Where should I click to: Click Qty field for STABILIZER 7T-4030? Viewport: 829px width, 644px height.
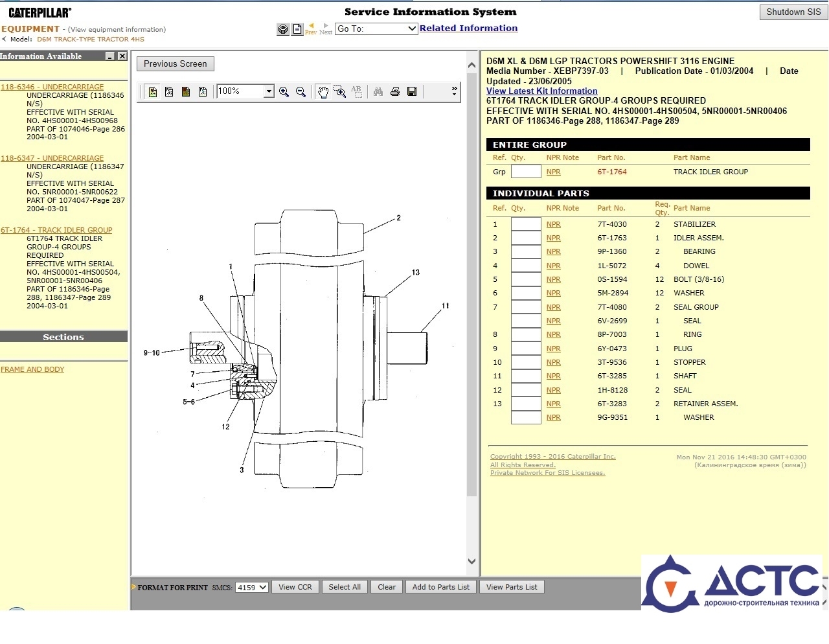526,224
